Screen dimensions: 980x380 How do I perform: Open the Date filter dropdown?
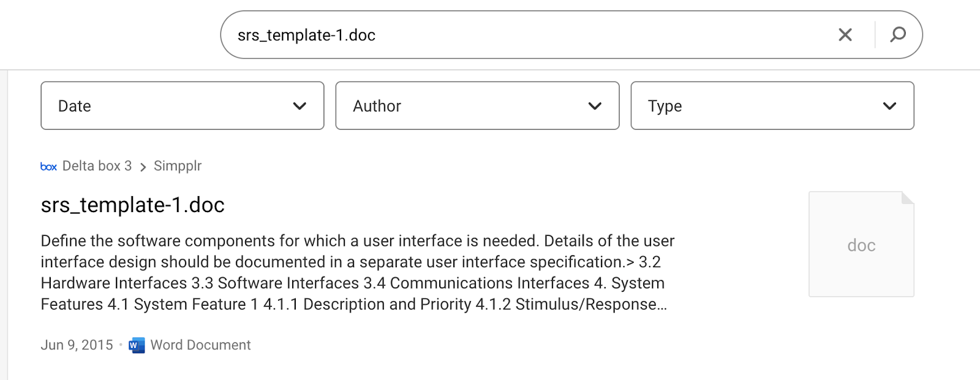(x=182, y=105)
